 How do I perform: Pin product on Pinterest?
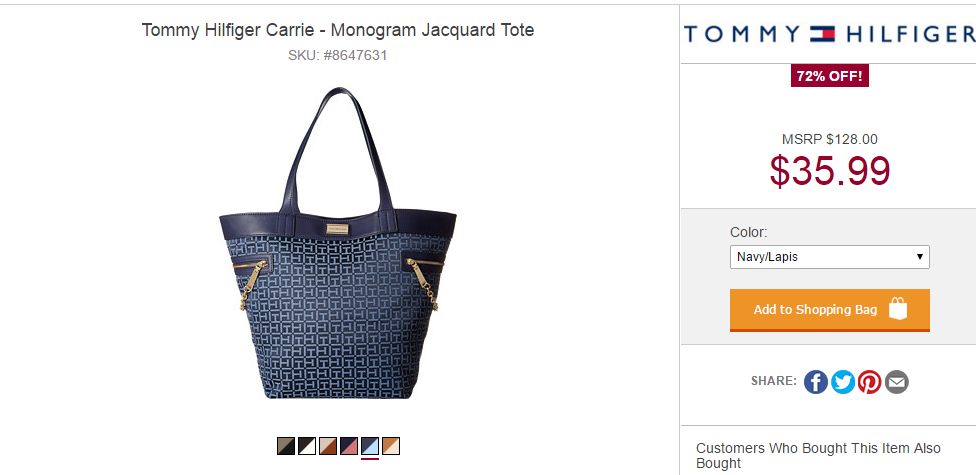click(x=870, y=382)
